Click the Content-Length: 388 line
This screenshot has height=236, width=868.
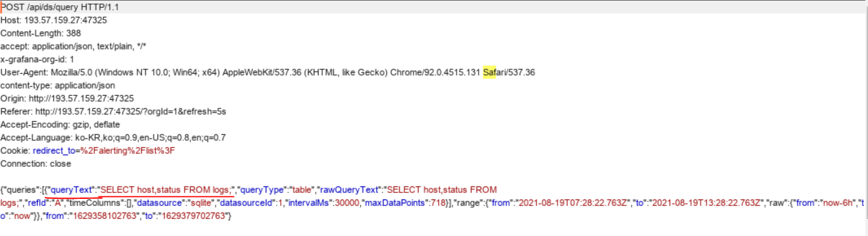coord(40,33)
